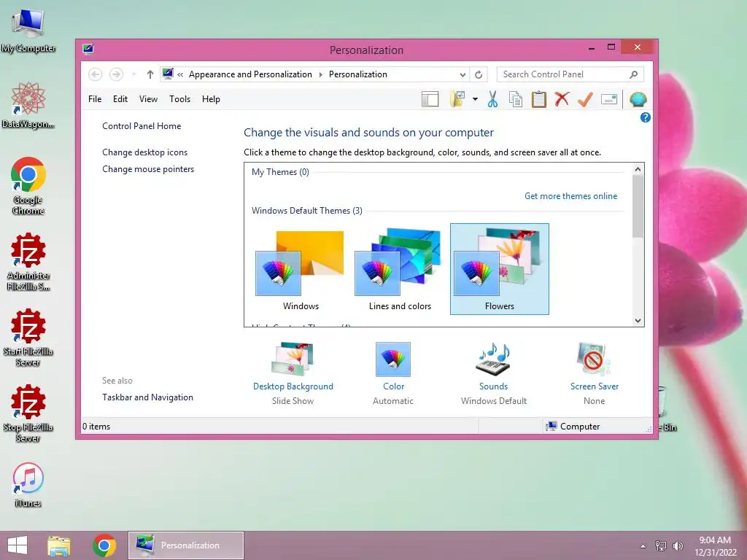This screenshot has height=560, width=747.
Task: Click theme list scroll down arrow
Action: 638,321
